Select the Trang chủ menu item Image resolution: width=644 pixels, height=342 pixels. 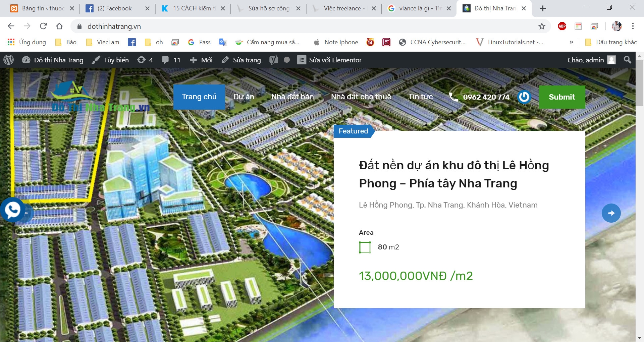(199, 97)
